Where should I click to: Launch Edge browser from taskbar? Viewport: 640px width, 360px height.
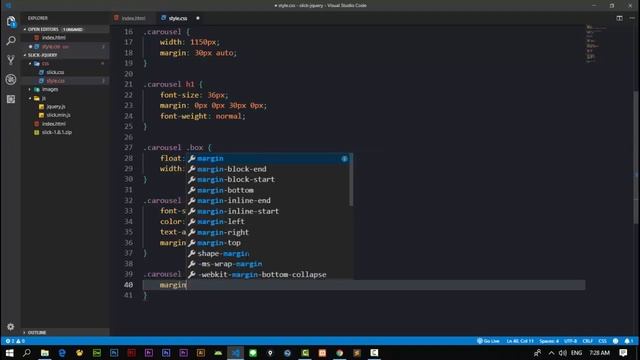pyautogui.click(x=62, y=353)
